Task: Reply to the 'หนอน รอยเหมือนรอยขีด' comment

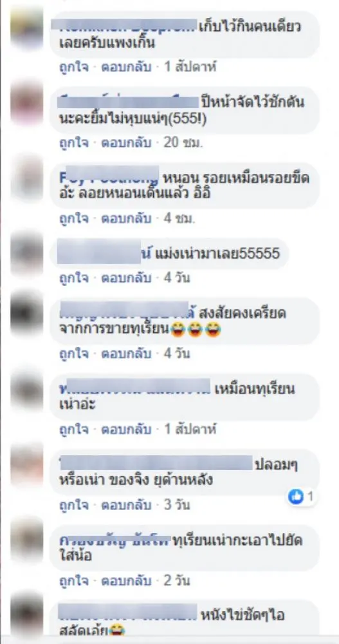Action: point(126,218)
